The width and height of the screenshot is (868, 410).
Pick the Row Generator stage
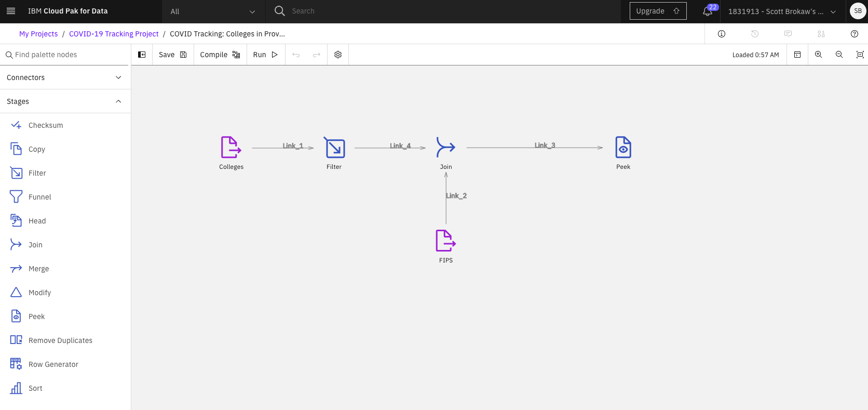click(65, 364)
